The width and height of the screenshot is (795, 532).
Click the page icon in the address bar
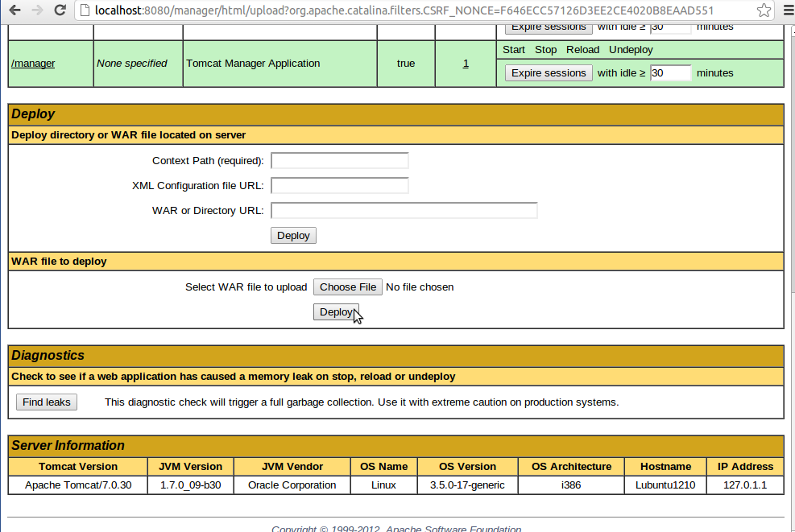pyautogui.click(x=85, y=10)
